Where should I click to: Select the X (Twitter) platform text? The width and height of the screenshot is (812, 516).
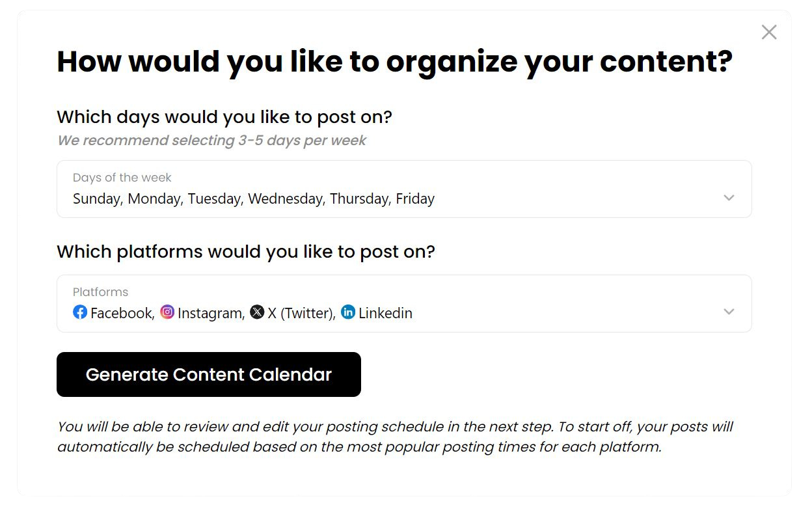click(301, 313)
